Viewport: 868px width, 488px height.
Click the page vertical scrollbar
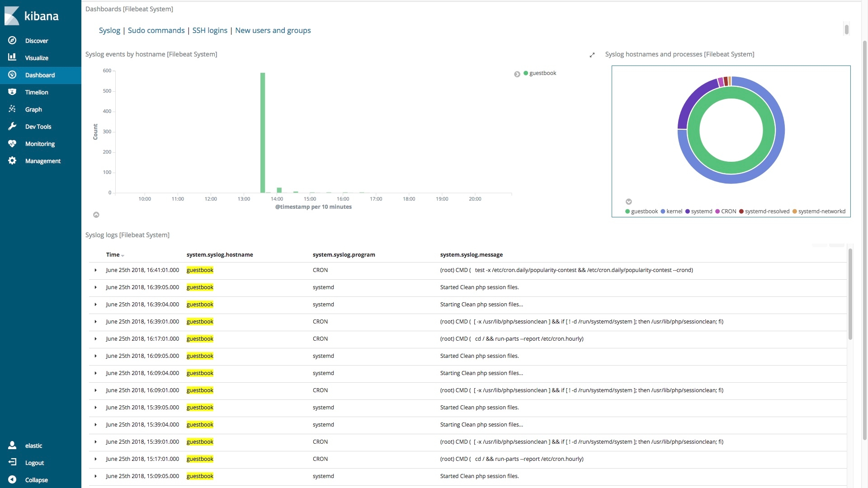[x=864, y=239]
